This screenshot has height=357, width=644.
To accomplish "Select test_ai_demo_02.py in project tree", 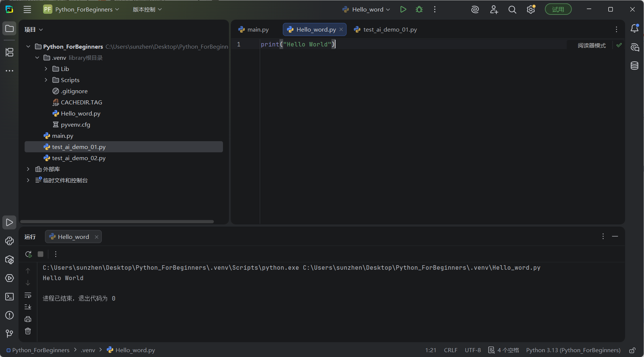I will [x=124, y=158].
